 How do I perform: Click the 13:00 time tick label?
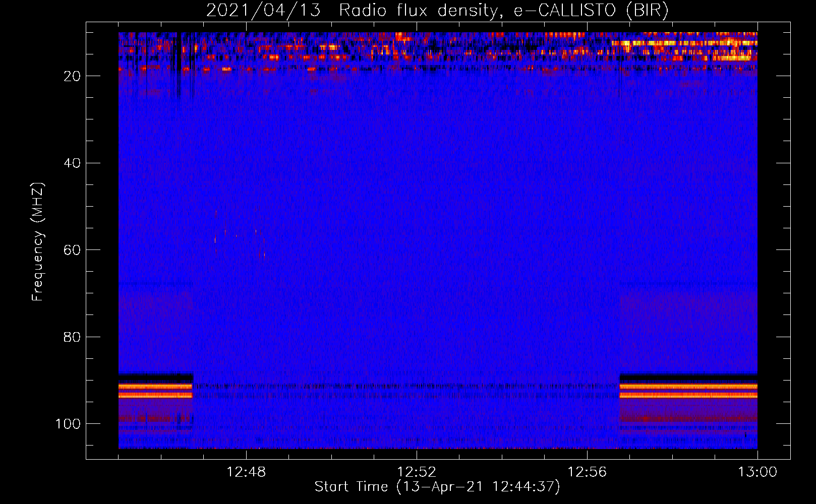757,472
